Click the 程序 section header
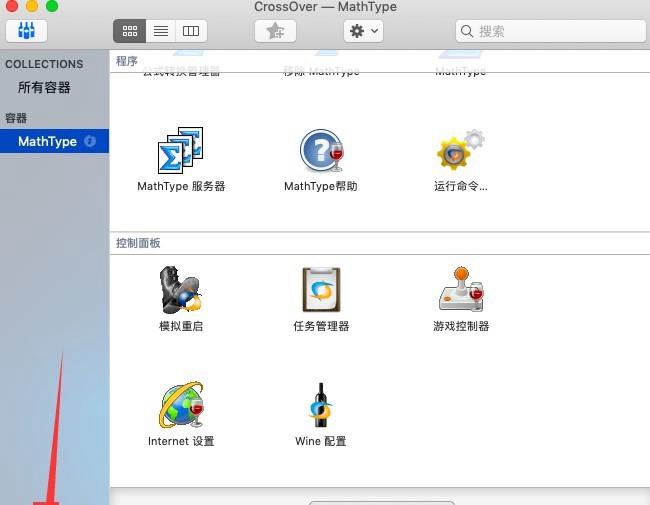 click(126, 61)
